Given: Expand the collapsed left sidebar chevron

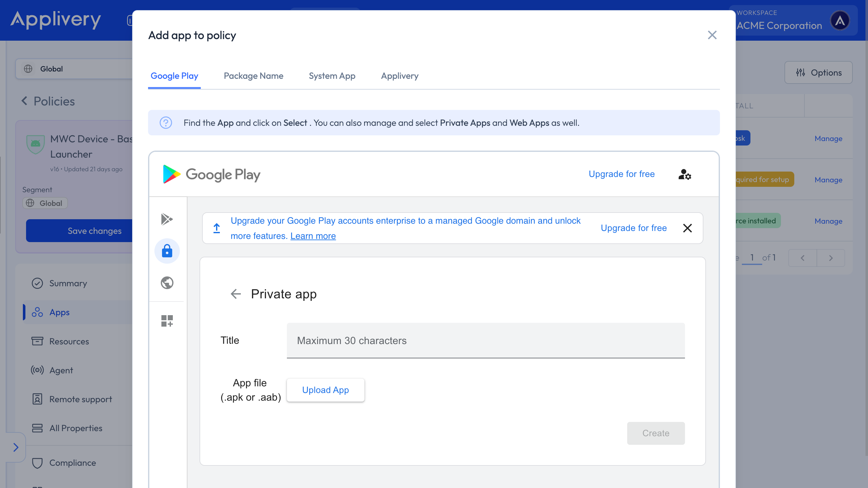Looking at the screenshot, I should click(x=16, y=447).
